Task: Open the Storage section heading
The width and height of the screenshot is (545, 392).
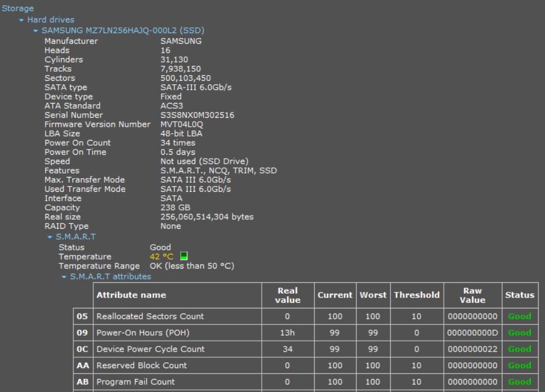Action: (x=18, y=9)
